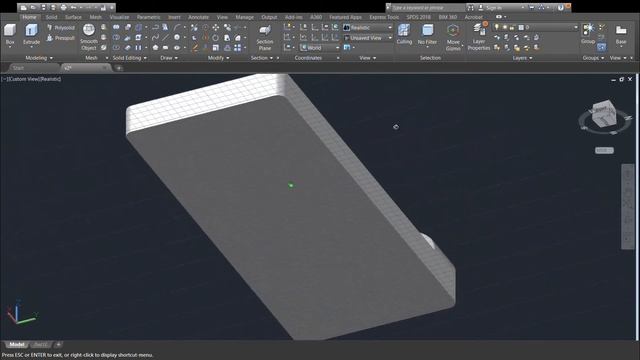Viewport: 640px width, 360px height.
Task: Open the Parametric ribbon tab
Action: coord(149,17)
